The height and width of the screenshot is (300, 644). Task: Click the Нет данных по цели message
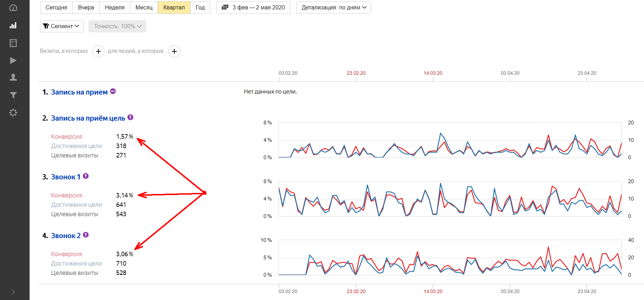click(270, 92)
